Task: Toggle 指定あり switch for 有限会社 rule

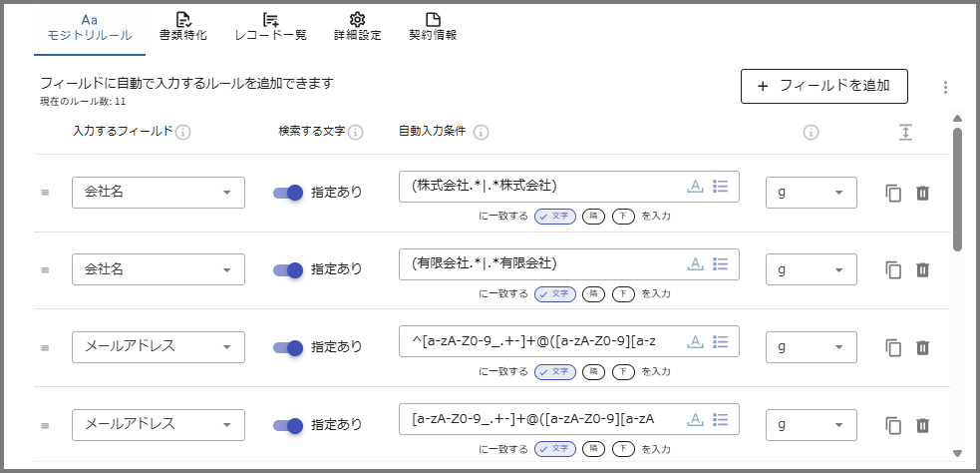Action: [288, 269]
